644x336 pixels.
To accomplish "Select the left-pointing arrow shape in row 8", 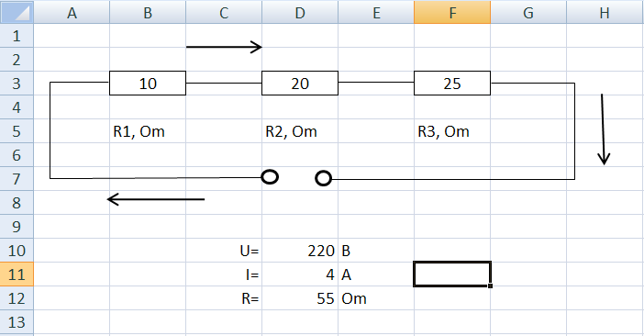I will click(x=156, y=199).
